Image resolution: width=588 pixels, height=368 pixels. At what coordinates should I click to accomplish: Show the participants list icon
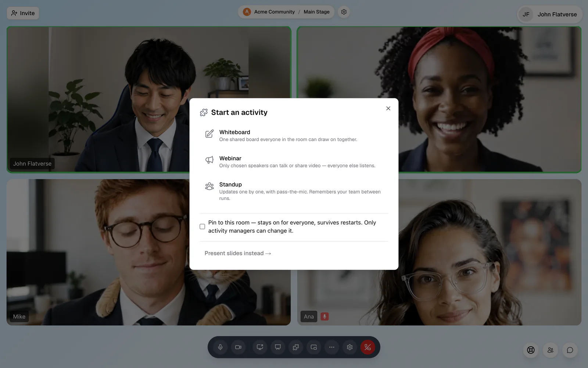(x=550, y=350)
